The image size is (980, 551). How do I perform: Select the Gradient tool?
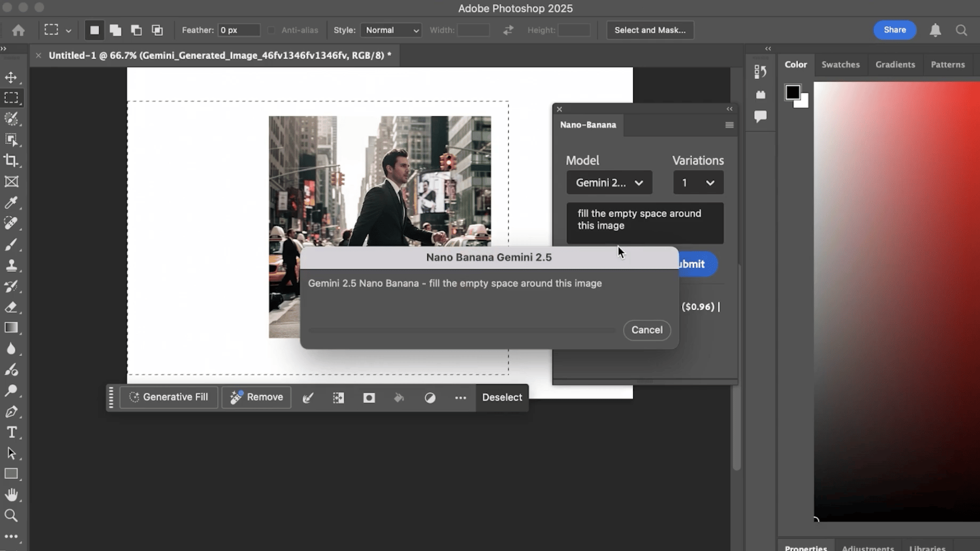tap(11, 328)
